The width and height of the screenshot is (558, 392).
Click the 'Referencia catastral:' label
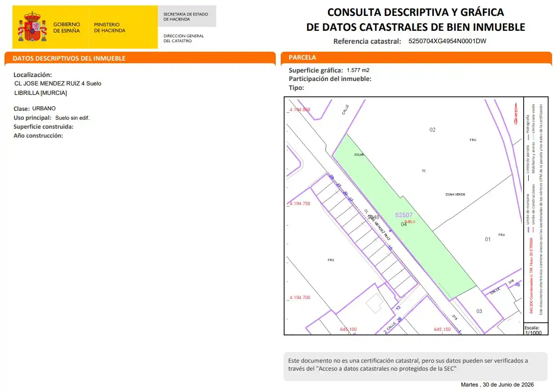(x=367, y=41)
